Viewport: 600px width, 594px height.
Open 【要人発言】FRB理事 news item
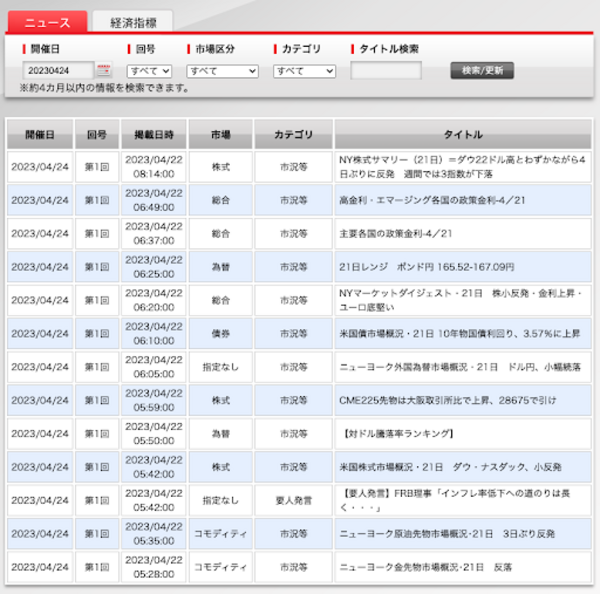pos(462,500)
